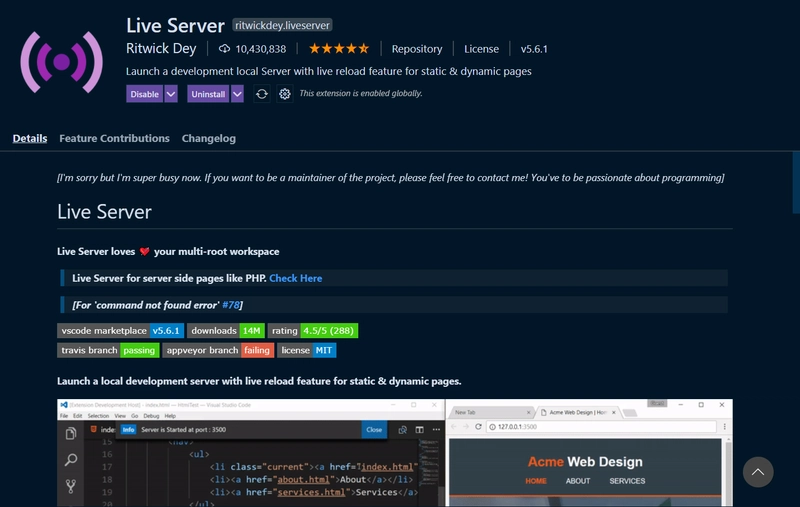Click the scroll-to-top arrow button
The image size is (800, 507).
point(758,472)
